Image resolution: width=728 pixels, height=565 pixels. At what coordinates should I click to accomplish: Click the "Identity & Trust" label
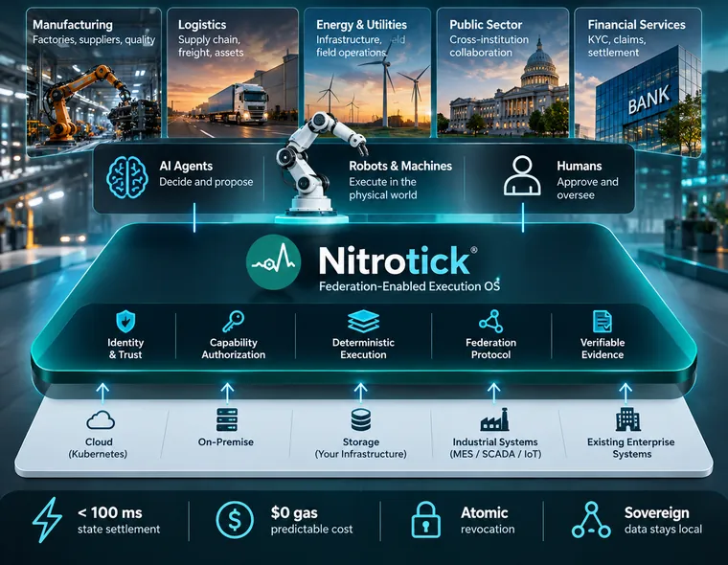pyautogui.click(x=125, y=349)
